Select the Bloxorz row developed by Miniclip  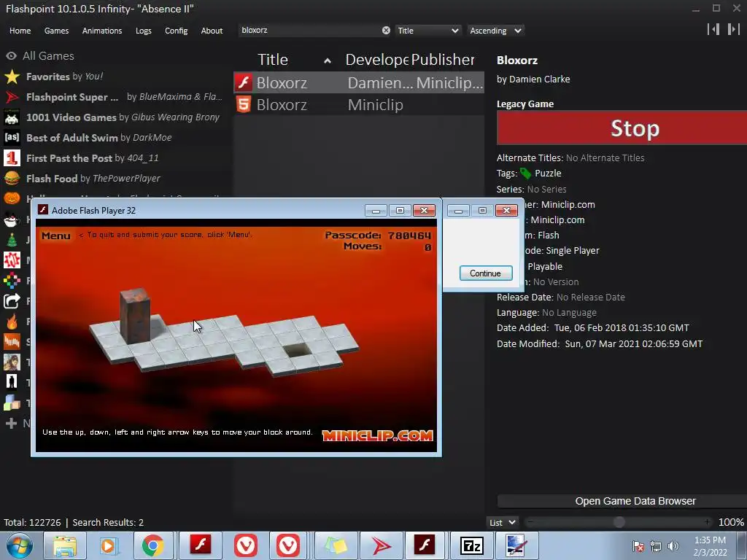coord(359,104)
